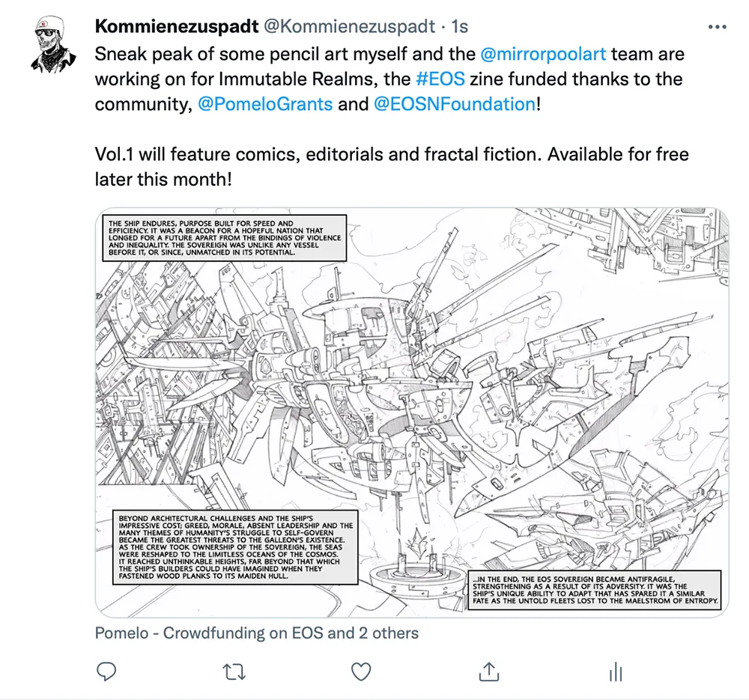Like the tweet with the heart icon

point(361,672)
